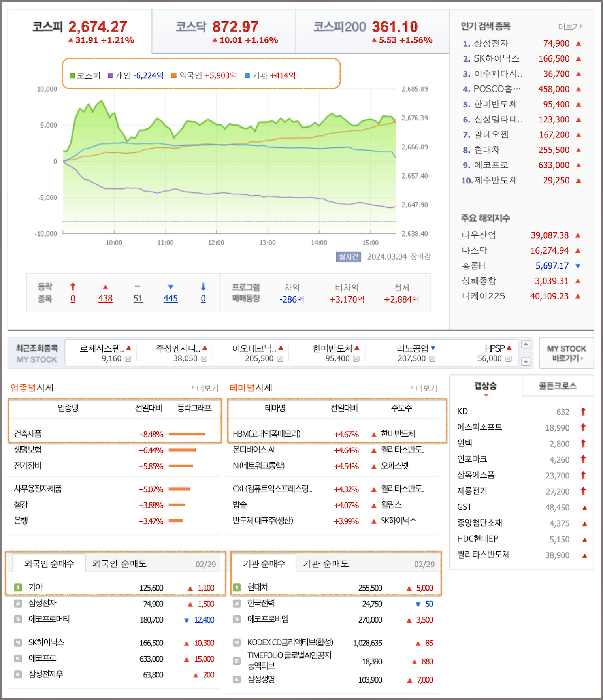Open 삼성전자 in popular searched stocks
Image resolution: width=603 pixels, height=700 pixels.
[x=491, y=43]
